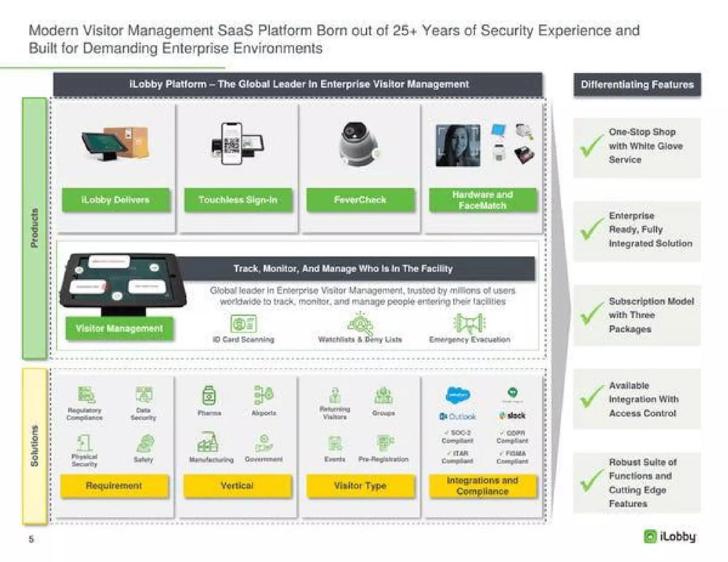Click the SOC-2 Compliant text
This screenshot has width=728, height=562.
[x=457, y=437]
